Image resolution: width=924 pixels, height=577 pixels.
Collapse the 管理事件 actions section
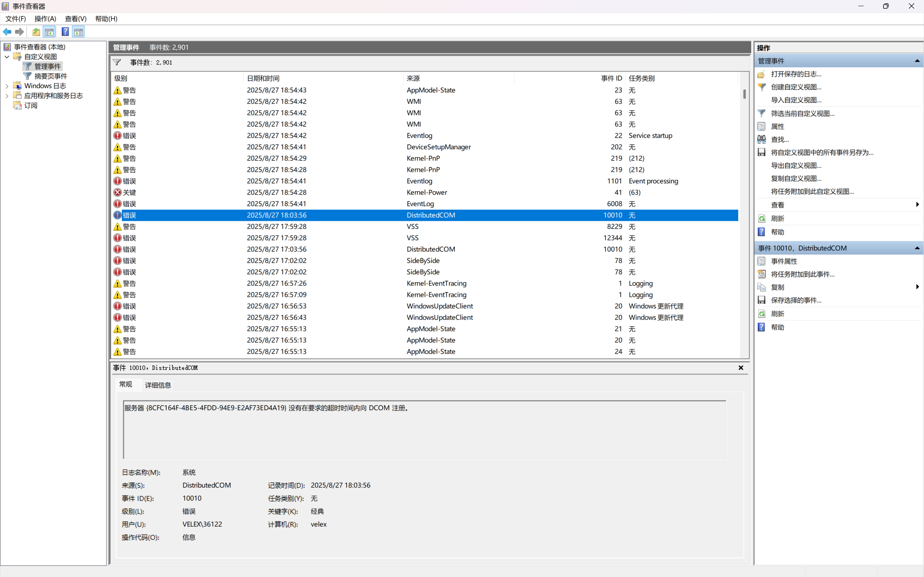click(917, 61)
